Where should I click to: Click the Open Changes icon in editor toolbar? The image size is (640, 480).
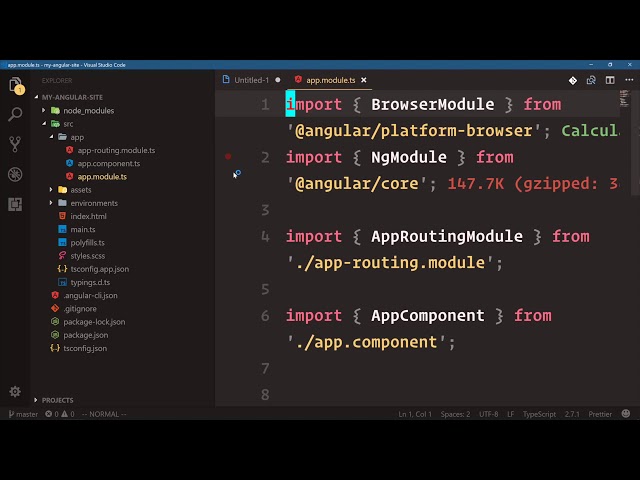pyautogui.click(x=591, y=80)
